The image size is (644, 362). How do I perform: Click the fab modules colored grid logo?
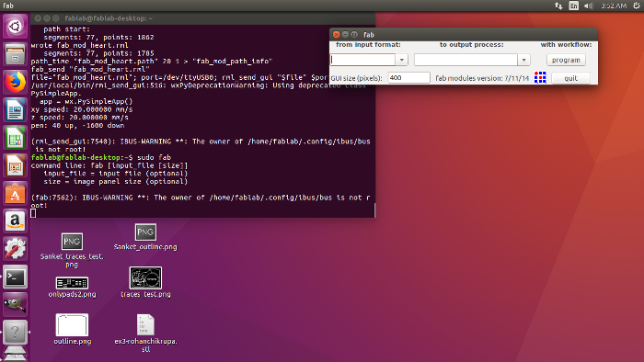coord(540,77)
